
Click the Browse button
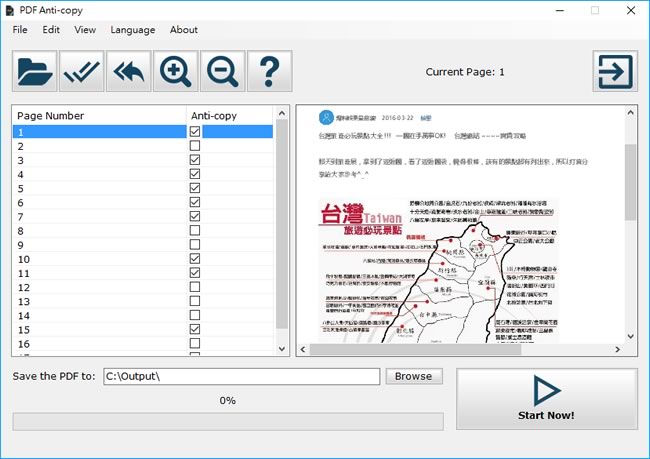click(x=413, y=376)
